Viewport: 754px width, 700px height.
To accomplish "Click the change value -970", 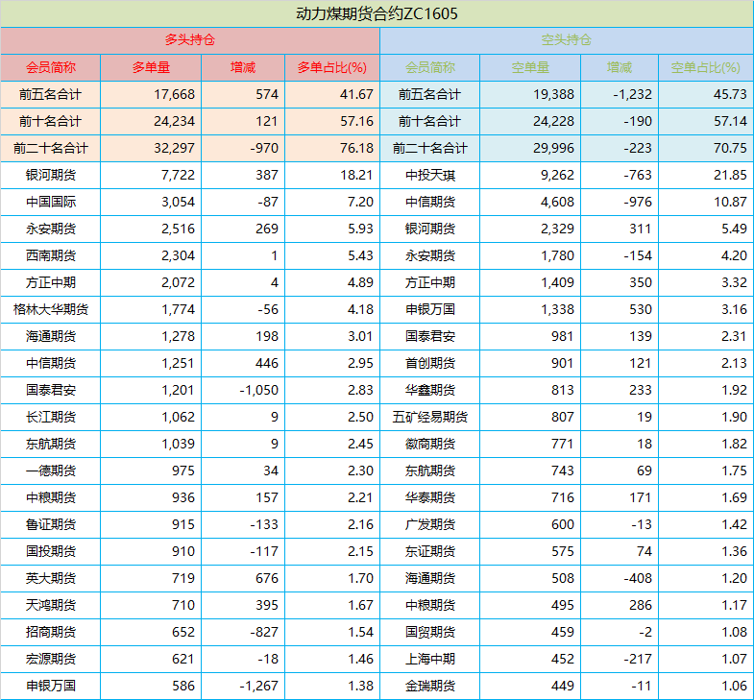I will tap(264, 148).
